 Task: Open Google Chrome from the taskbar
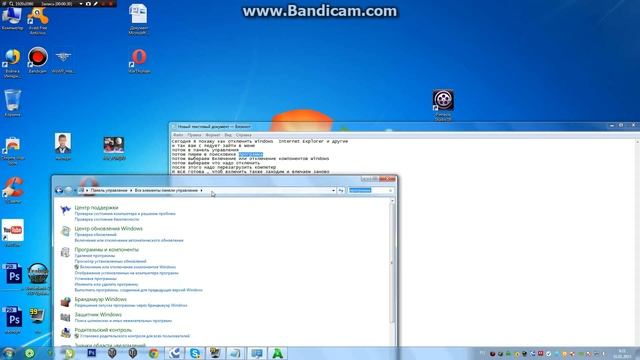153,353
